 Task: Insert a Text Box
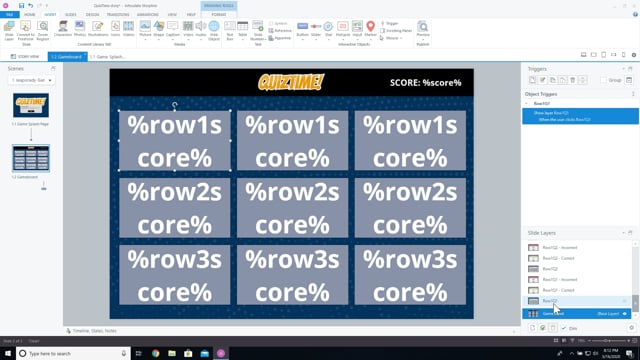[x=230, y=30]
